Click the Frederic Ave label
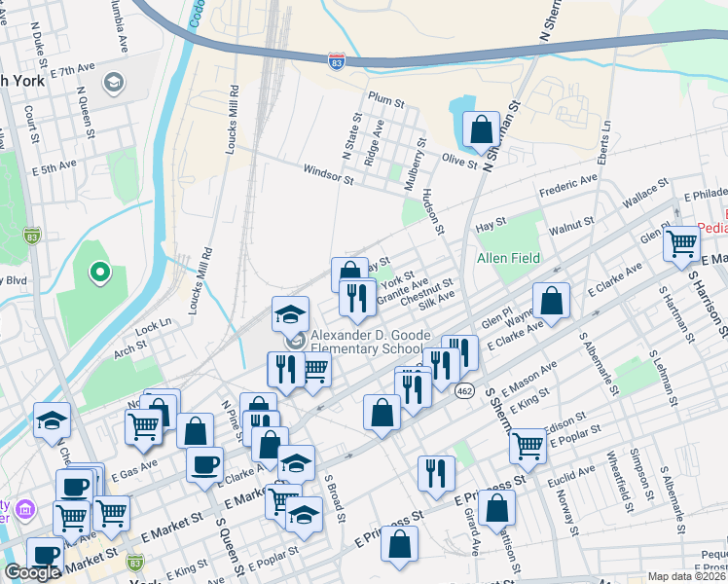 (567, 185)
